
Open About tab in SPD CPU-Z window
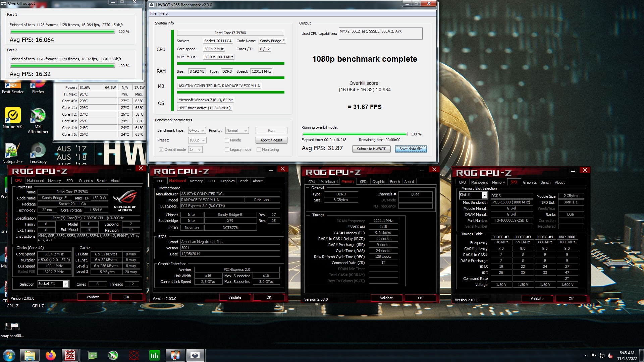559,182
